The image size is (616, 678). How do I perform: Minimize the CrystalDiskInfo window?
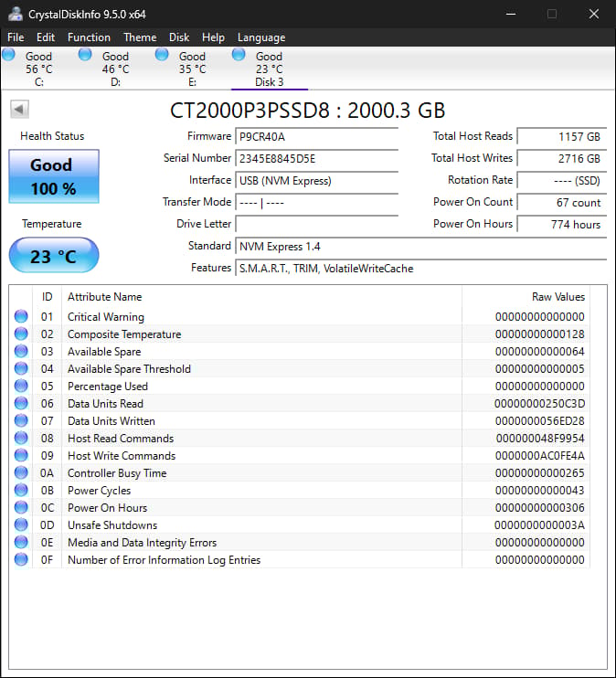pos(511,14)
